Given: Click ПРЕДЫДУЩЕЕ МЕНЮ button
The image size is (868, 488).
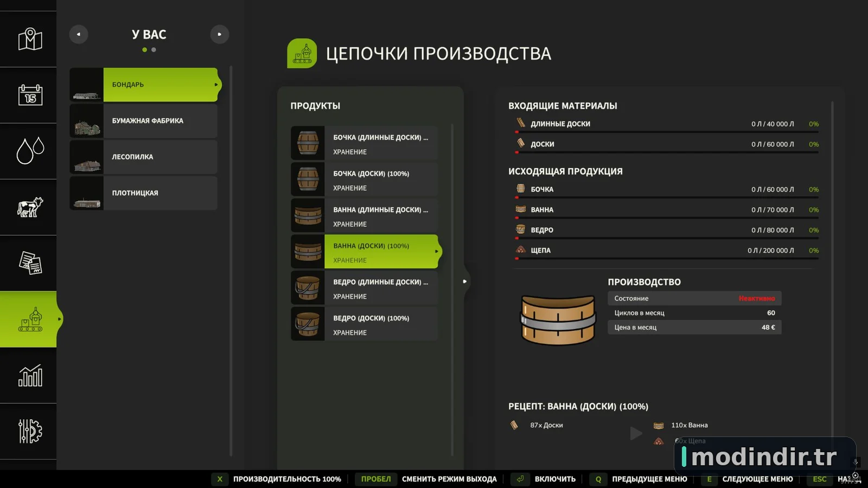Looking at the screenshot, I should click(640, 479).
